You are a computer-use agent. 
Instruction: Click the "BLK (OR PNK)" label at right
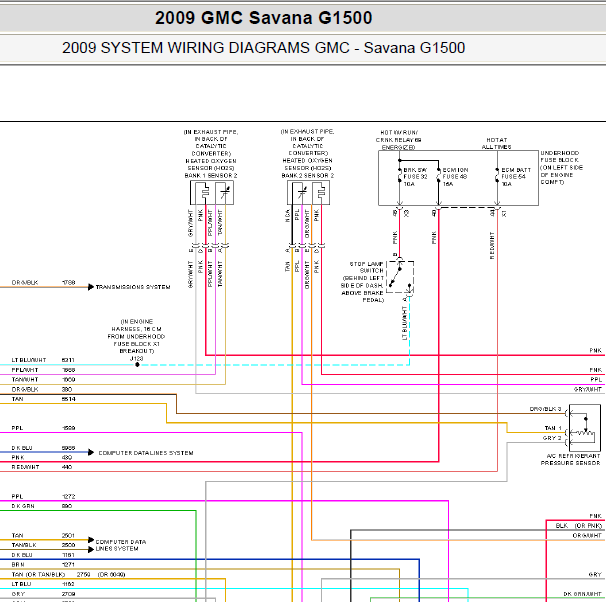pos(579,526)
